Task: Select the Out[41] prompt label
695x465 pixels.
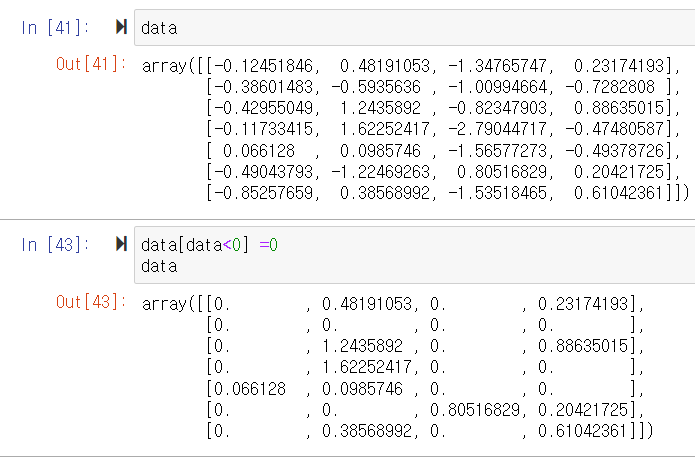Action: tap(91, 64)
